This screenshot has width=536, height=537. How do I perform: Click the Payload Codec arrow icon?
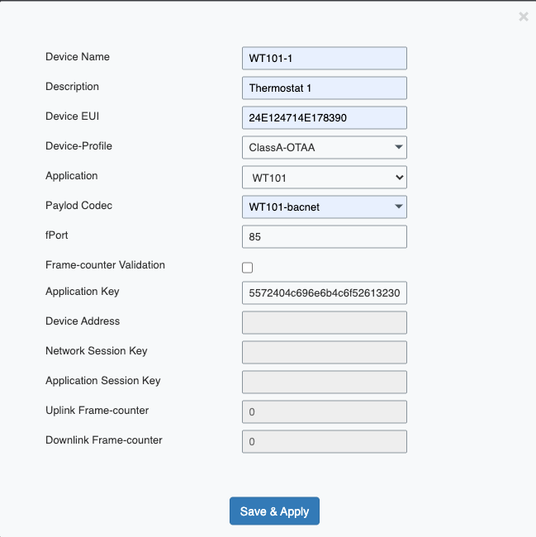(x=398, y=207)
